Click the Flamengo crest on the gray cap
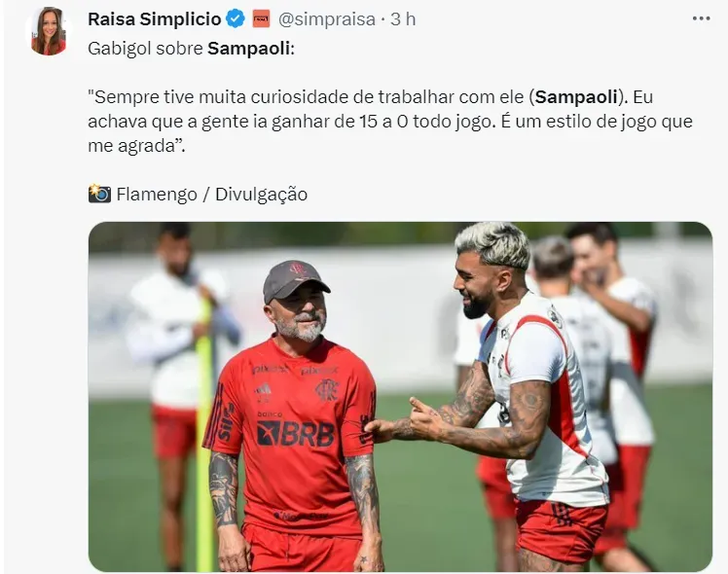Screen dimensions: 728x574 click(x=298, y=269)
